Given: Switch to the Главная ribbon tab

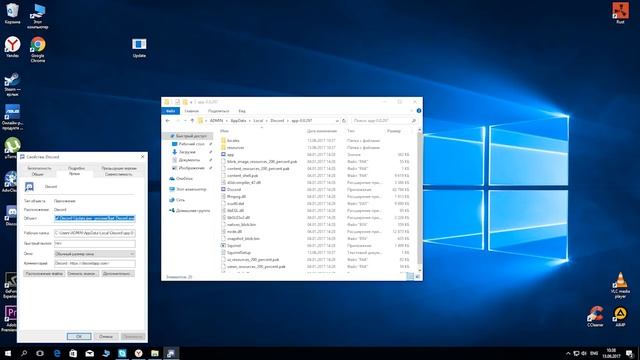Looking at the screenshot, I should tap(191, 111).
